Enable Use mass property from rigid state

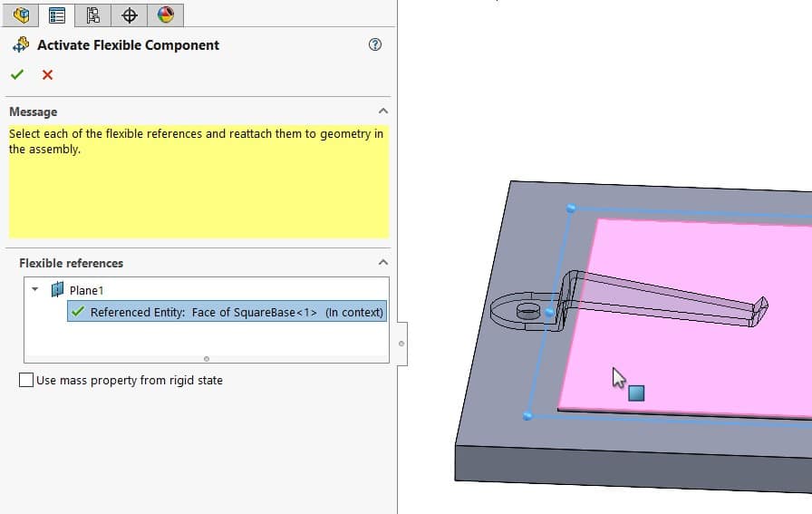click(26, 380)
